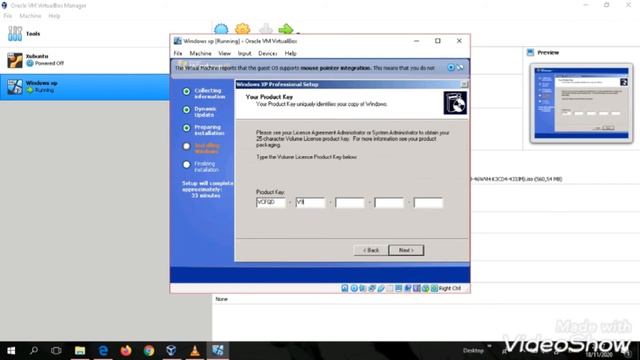
Task: Select the Windows xp machine in Manager list
Action: click(x=84, y=87)
